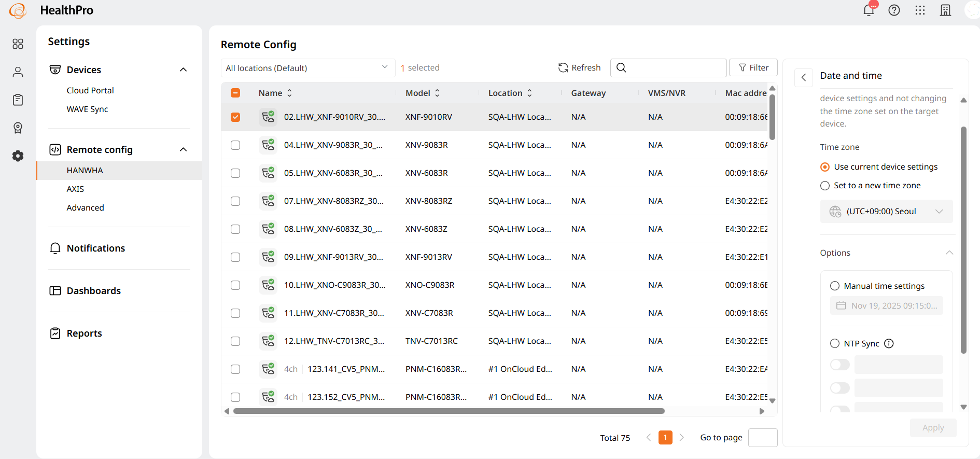This screenshot has width=980, height=459.
Task: Open the All locations dropdown
Action: click(307, 68)
